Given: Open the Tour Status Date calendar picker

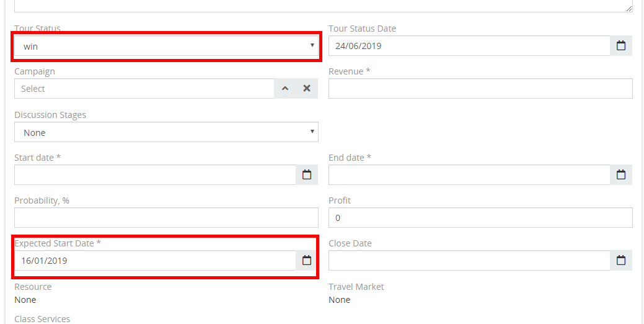Looking at the screenshot, I should (621, 46).
